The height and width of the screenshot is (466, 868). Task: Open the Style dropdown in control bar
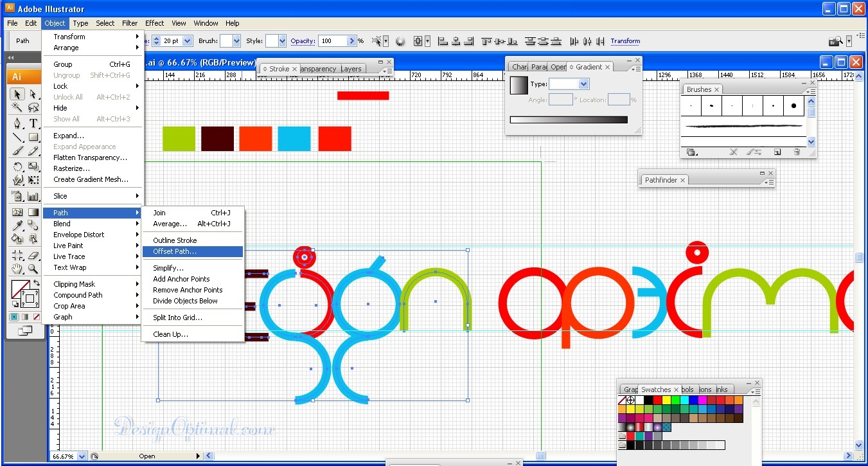coord(281,40)
